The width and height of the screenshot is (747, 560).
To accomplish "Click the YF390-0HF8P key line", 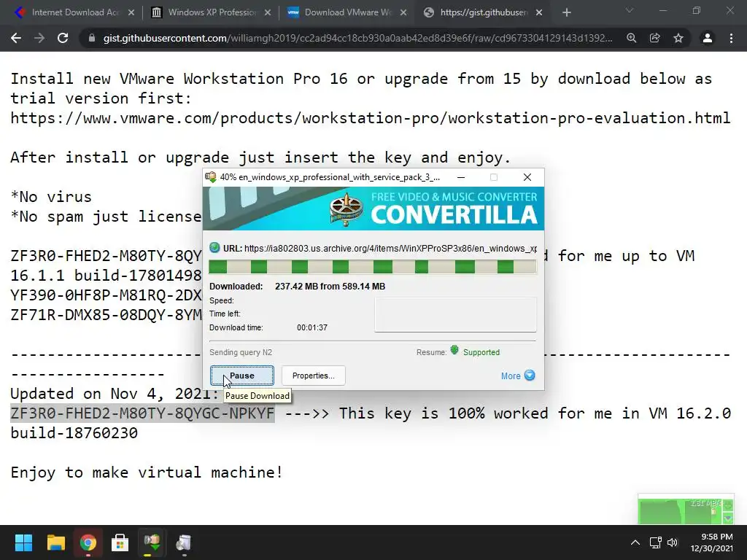I will click(x=107, y=295).
